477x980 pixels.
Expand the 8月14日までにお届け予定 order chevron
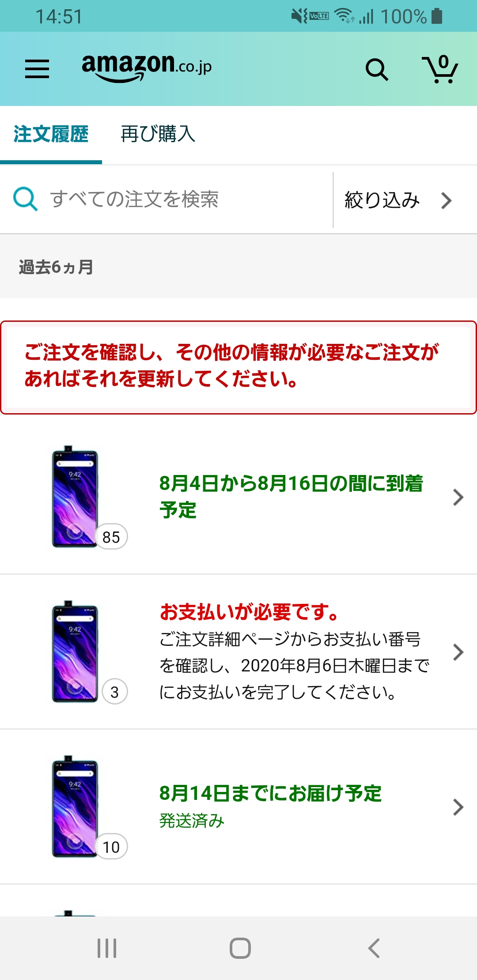click(x=458, y=807)
